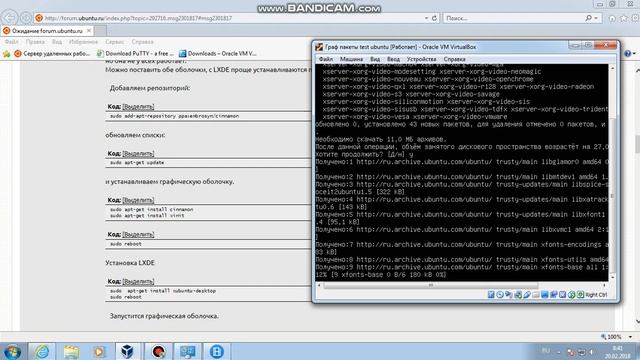
Task: Click the search magnifier icon
Action: 589,18
